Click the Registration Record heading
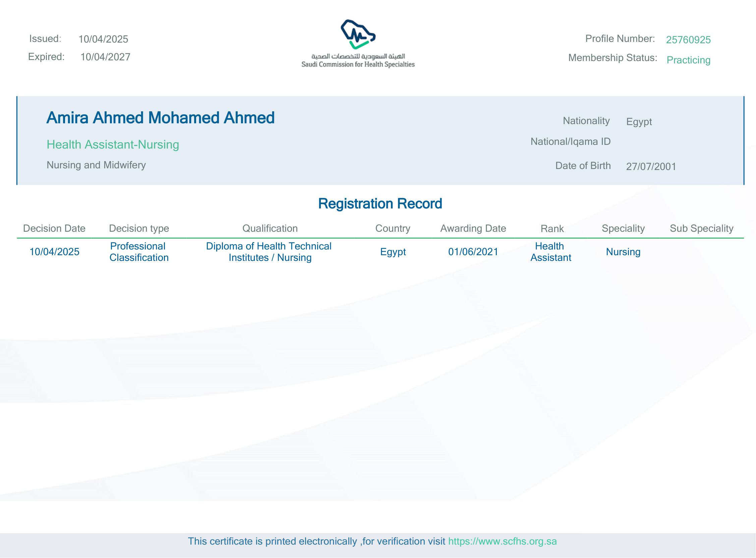Image resolution: width=756 pixels, height=558 pixels. click(x=380, y=204)
